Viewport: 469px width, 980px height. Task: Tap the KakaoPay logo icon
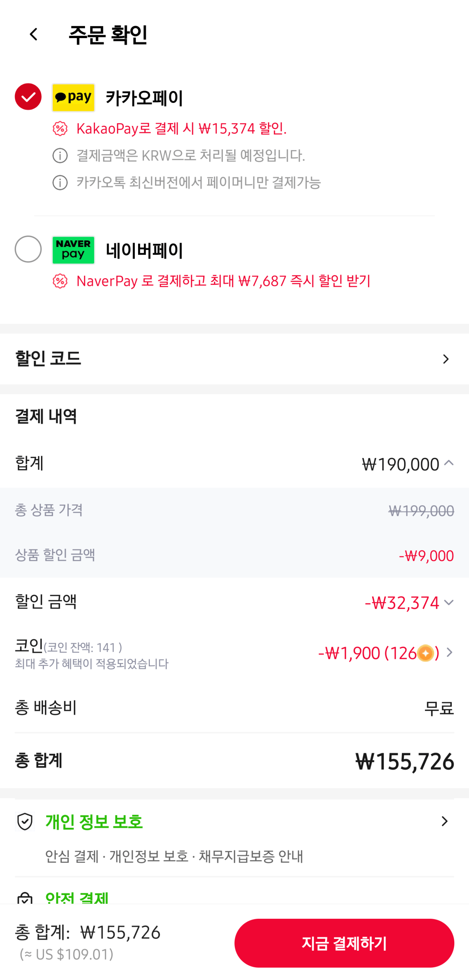[73, 97]
